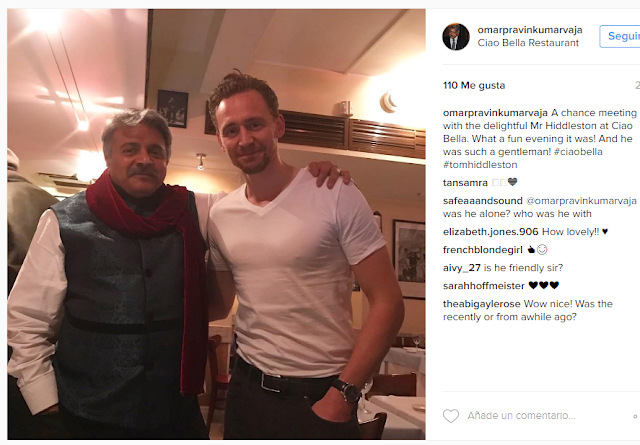The width and height of the screenshot is (640, 445).
Task: Open safeaaandsound commenter profile
Action: tap(482, 201)
